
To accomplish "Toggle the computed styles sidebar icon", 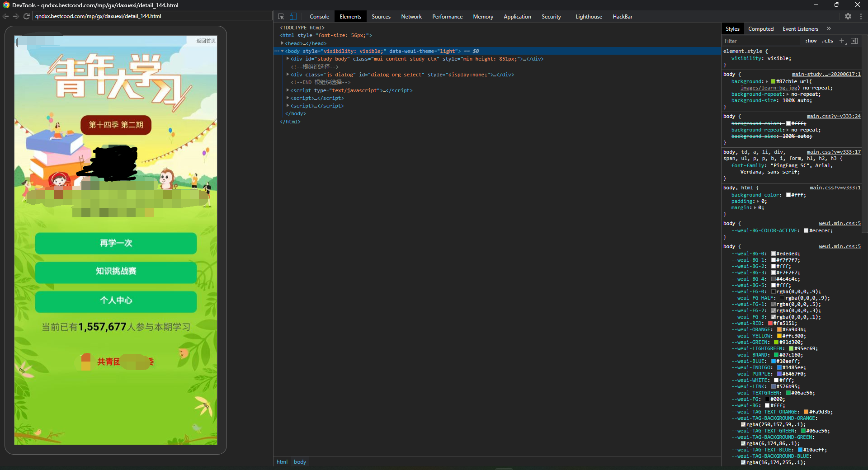I will point(854,41).
